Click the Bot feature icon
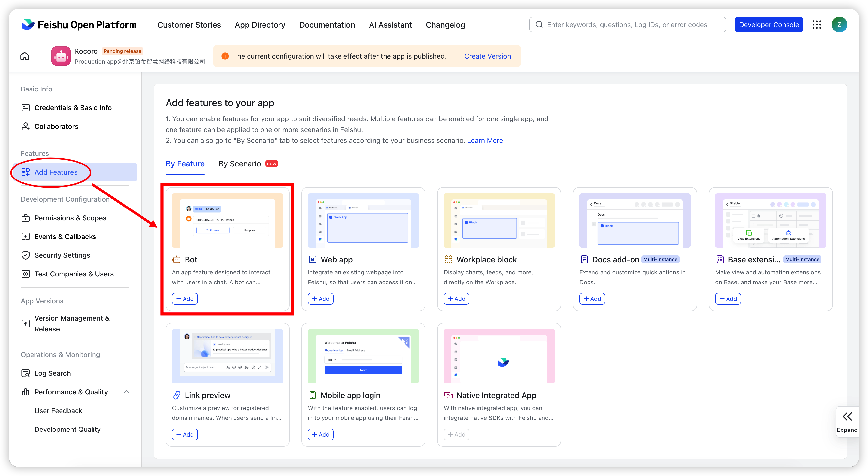The image size is (868, 476). click(x=177, y=260)
